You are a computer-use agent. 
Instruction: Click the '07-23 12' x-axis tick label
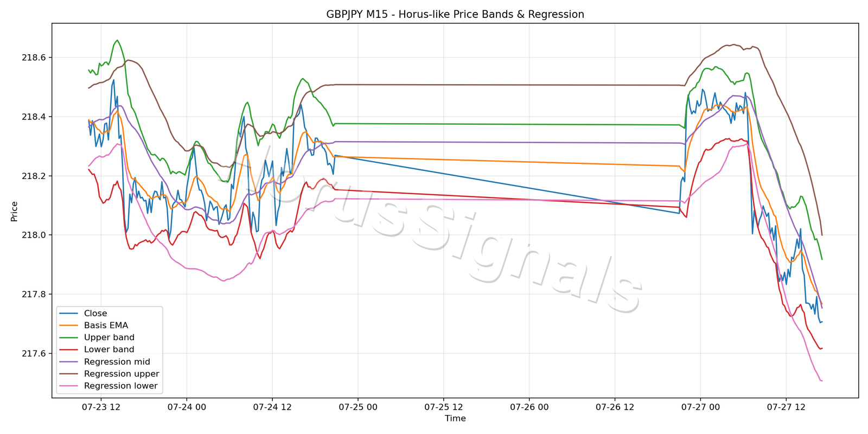(101, 407)
